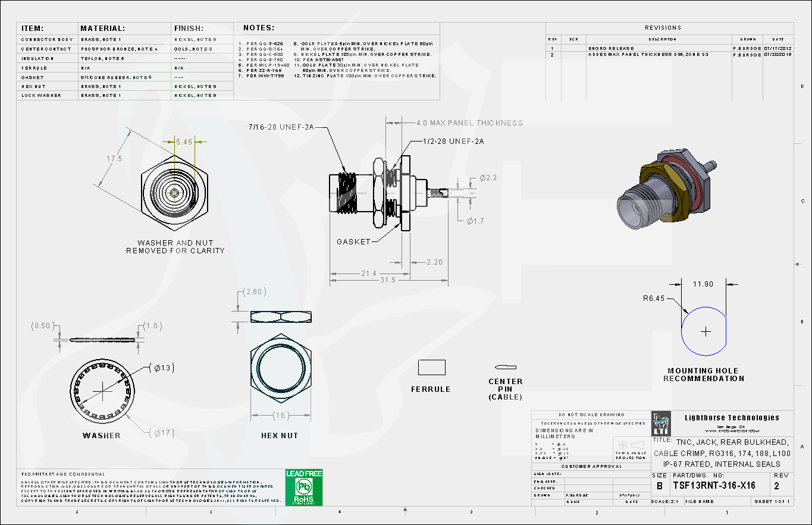The width and height of the screenshot is (812, 525).
Task: Click the highlighted 5.45 dimension value
Action: click(184, 142)
